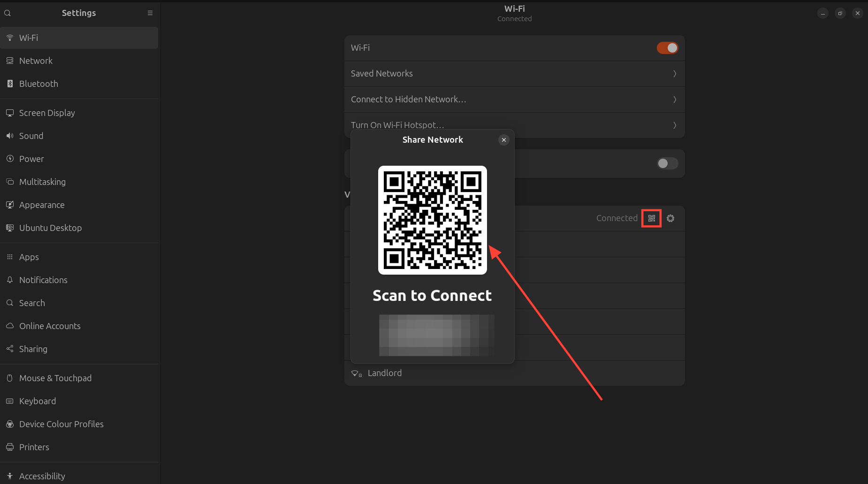Open the Device Colour Profiles panel

(x=79, y=424)
